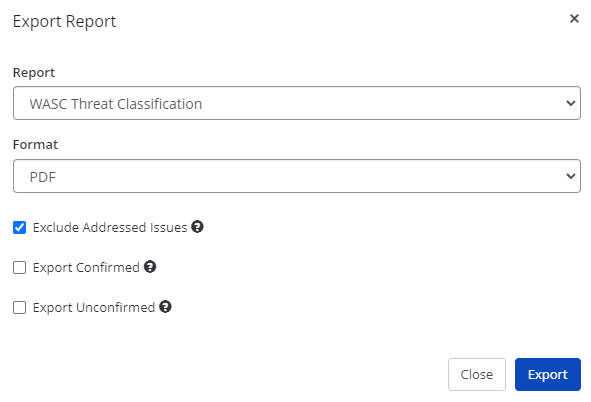Click the Exclude Addressed Issues label text
This screenshot has height=402, width=591.
110,228
